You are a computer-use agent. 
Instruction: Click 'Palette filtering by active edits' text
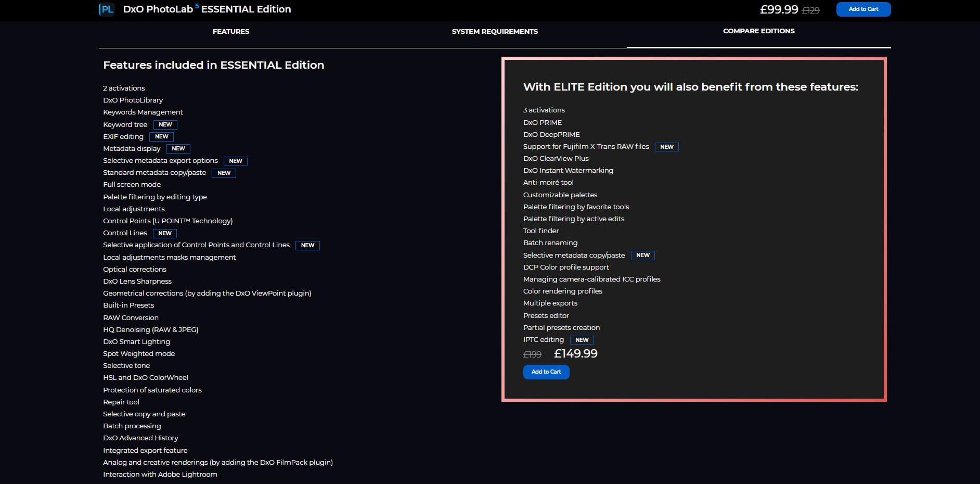pyautogui.click(x=574, y=219)
